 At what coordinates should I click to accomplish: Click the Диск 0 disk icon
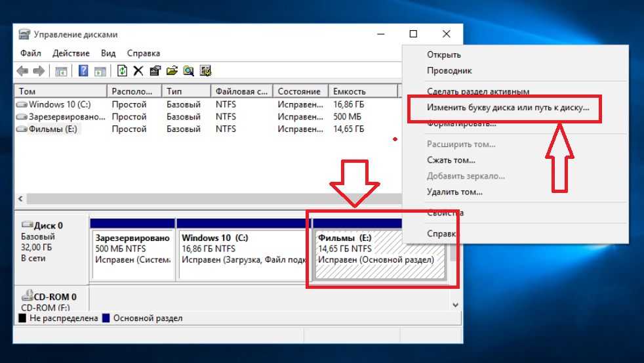coord(27,224)
